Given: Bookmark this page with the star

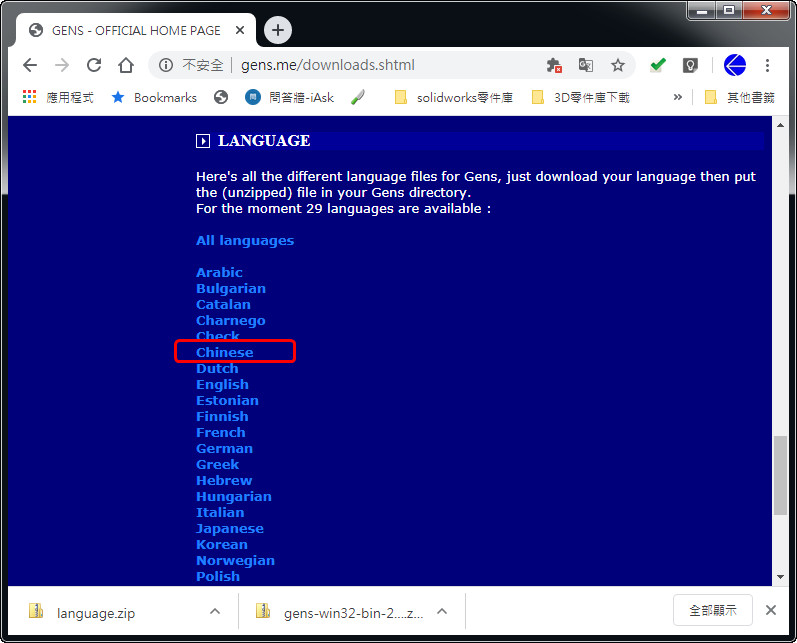Looking at the screenshot, I should pos(618,65).
